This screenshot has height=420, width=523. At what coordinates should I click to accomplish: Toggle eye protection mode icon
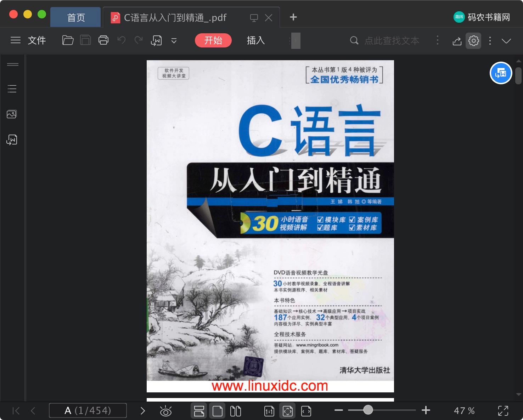pyautogui.click(x=165, y=411)
